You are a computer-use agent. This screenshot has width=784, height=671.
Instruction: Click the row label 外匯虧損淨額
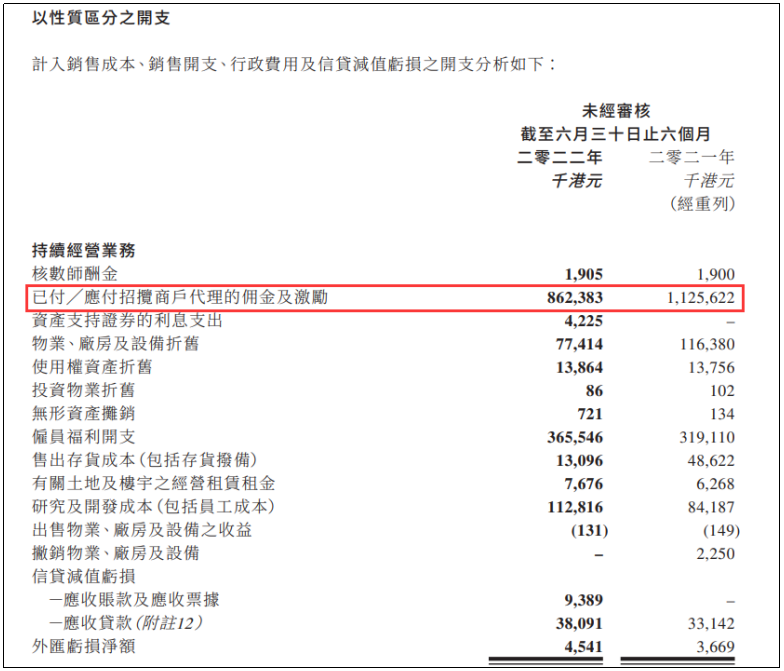point(84,646)
